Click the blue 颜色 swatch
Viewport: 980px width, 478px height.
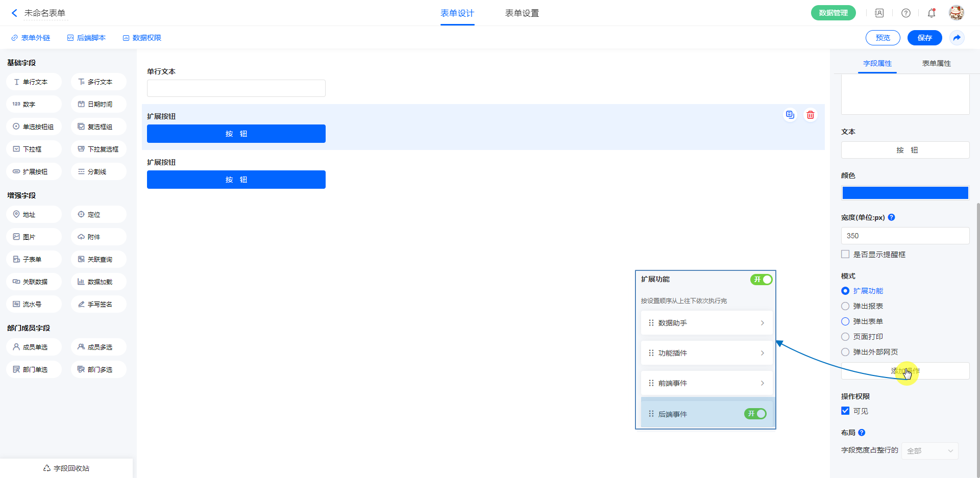(905, 193)
